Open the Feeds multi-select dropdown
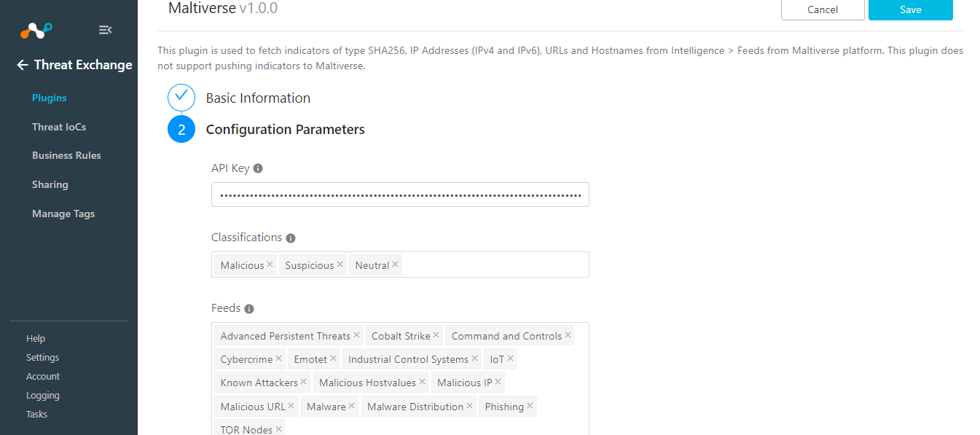Viewport: 980px width, 435px height. (x=400, y=379)
